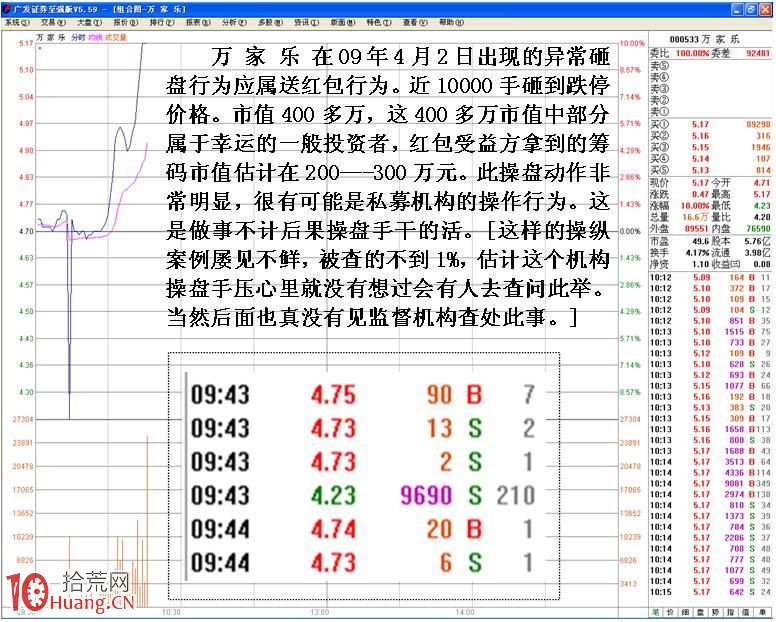
Task: Open the 查看 menu
Action: click(x=415, y=23)
